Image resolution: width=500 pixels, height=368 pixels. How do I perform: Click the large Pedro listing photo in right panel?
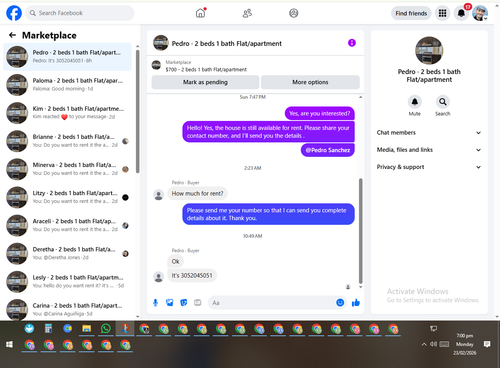(x=429, y=50)
